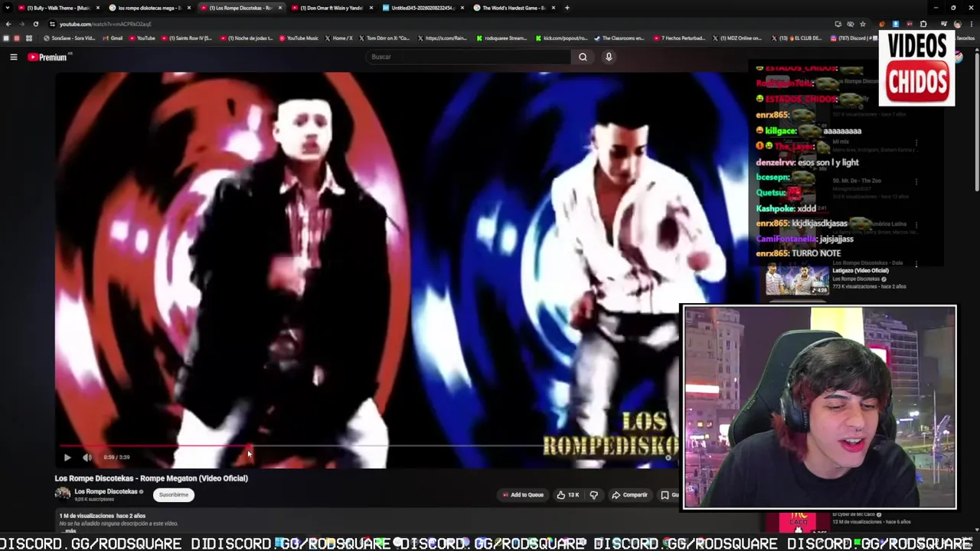The width and height of the screenshot is (980, 551).
Task: Open Los Rompe Discotekas channel avatar
Action: pyautogui.click(x=63, y=494)
